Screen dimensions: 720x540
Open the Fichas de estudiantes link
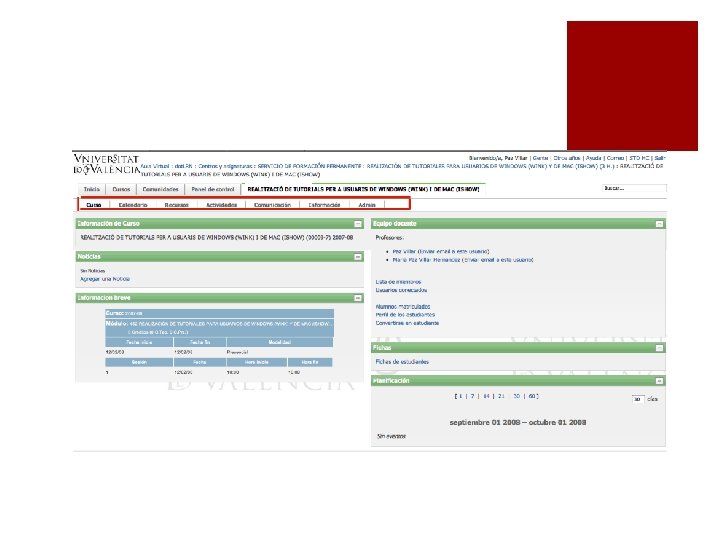[402, 362]
